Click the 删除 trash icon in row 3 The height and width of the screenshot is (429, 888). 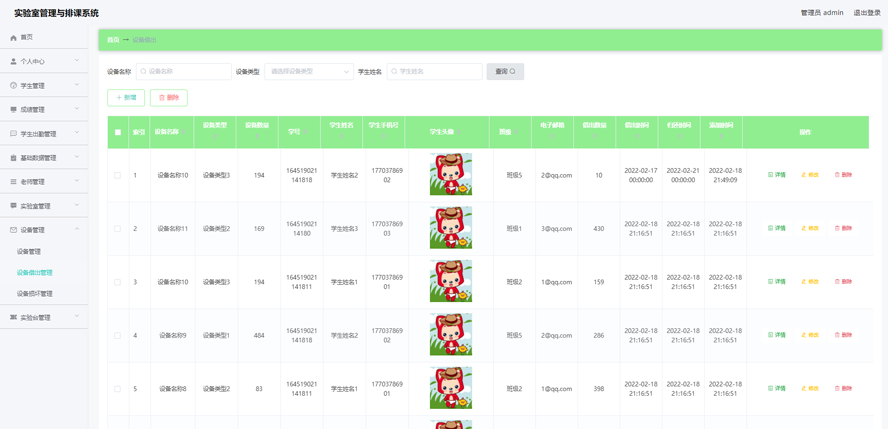838,282
